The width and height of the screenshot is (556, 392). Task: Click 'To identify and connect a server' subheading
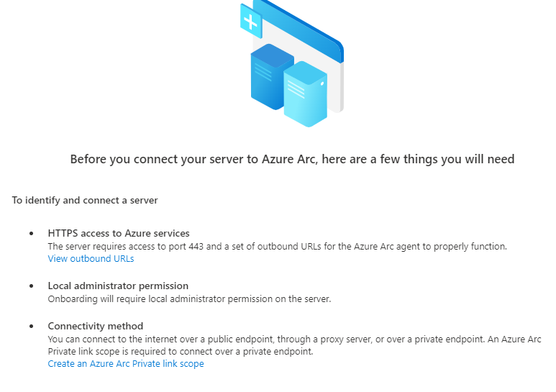(85, 200)
